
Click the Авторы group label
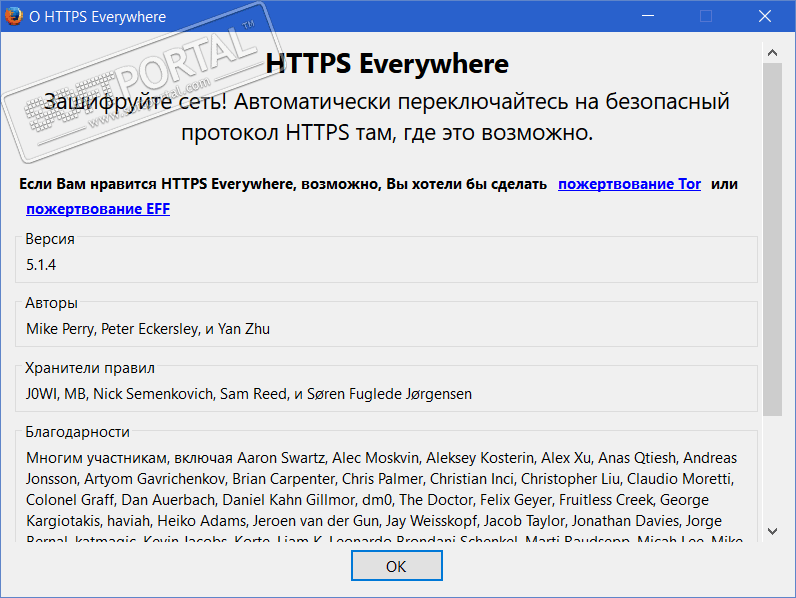(x=51, y=303)
